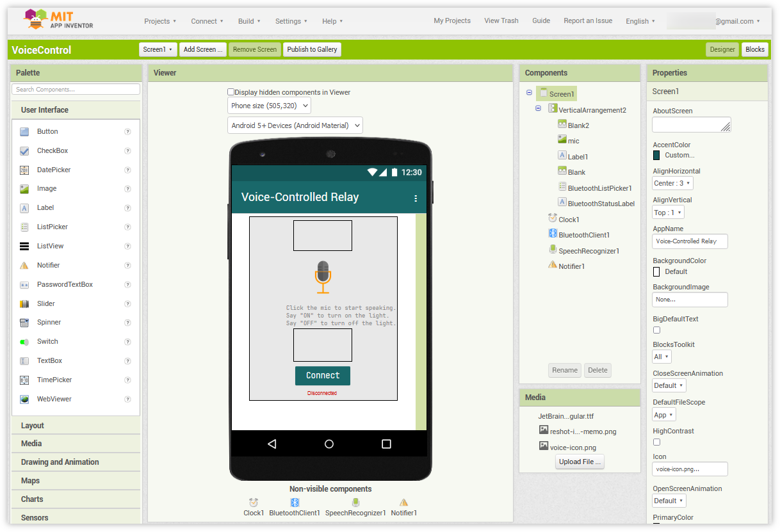This screenshot has width=780, height=532.
Task: Open the DefaultFileScope App dropdown
Action: tap(663, 415)
